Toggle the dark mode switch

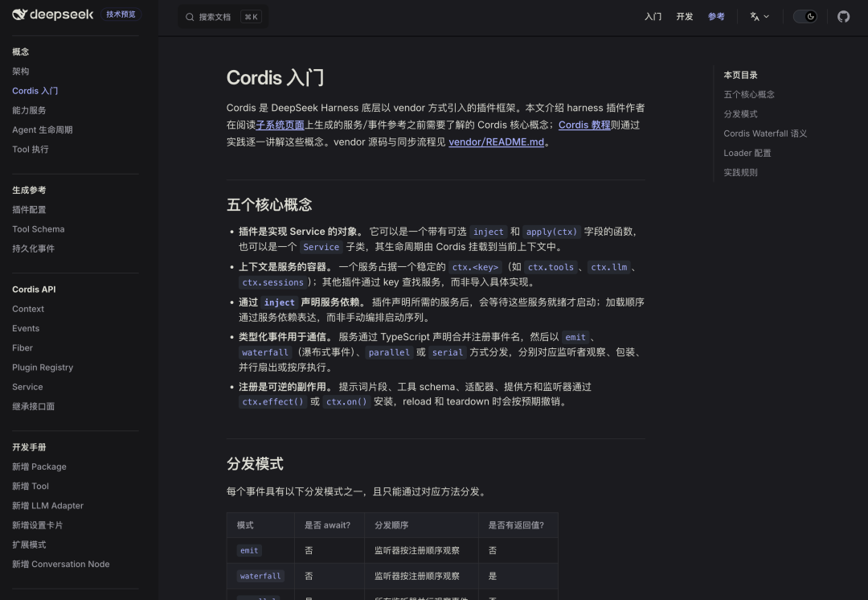(x=805, y=17)
